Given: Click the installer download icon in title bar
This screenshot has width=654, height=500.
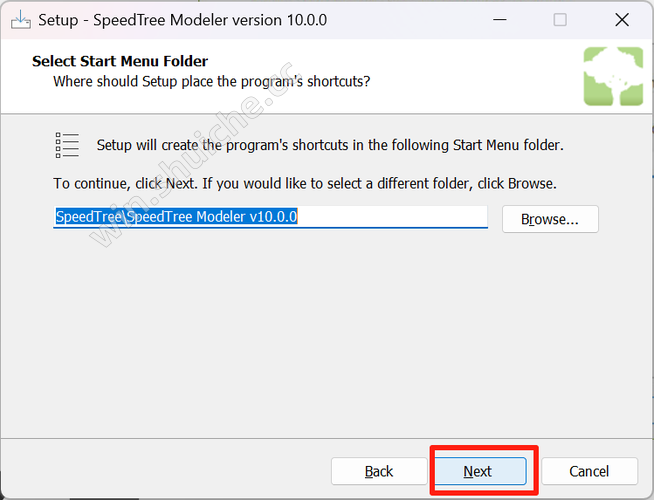Looking at the screenshot, I should click(20, 20).
